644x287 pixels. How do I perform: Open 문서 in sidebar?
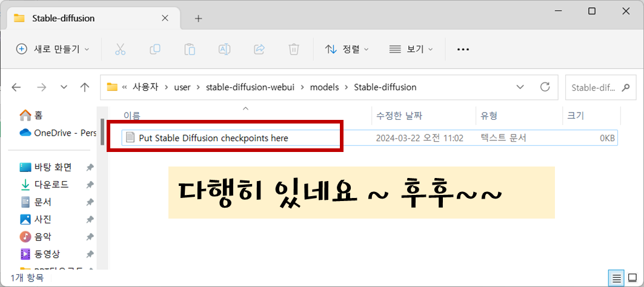[35, 202]
